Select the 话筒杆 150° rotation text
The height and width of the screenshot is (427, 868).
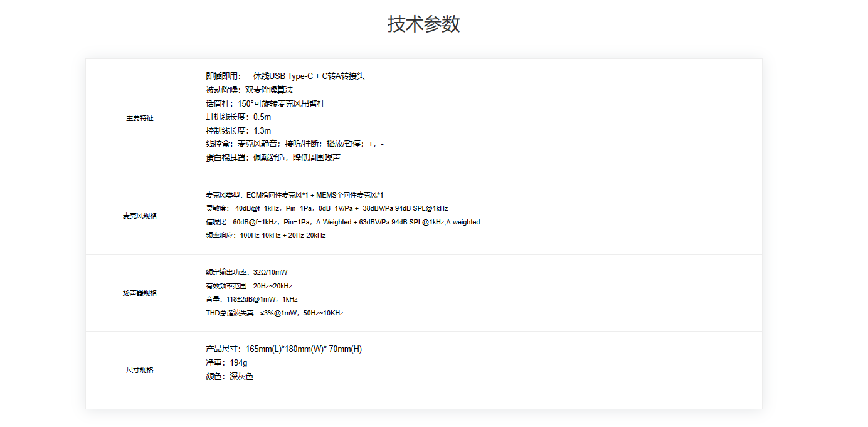click(x=265, y=103)
